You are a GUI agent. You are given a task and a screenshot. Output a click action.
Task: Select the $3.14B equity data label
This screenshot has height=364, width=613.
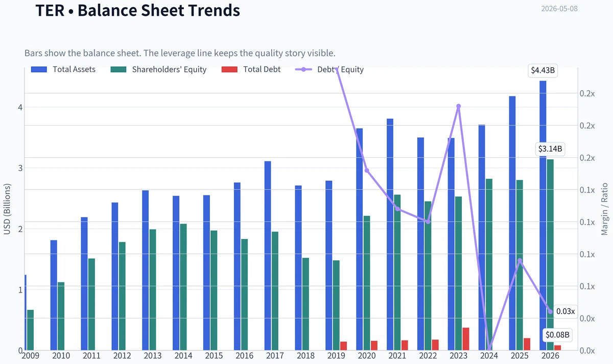point(550,149)
